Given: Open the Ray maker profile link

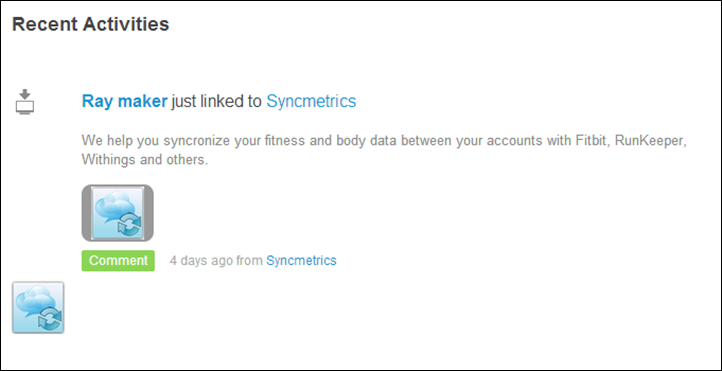Looking at the screenshot, I should pos(124,101).
